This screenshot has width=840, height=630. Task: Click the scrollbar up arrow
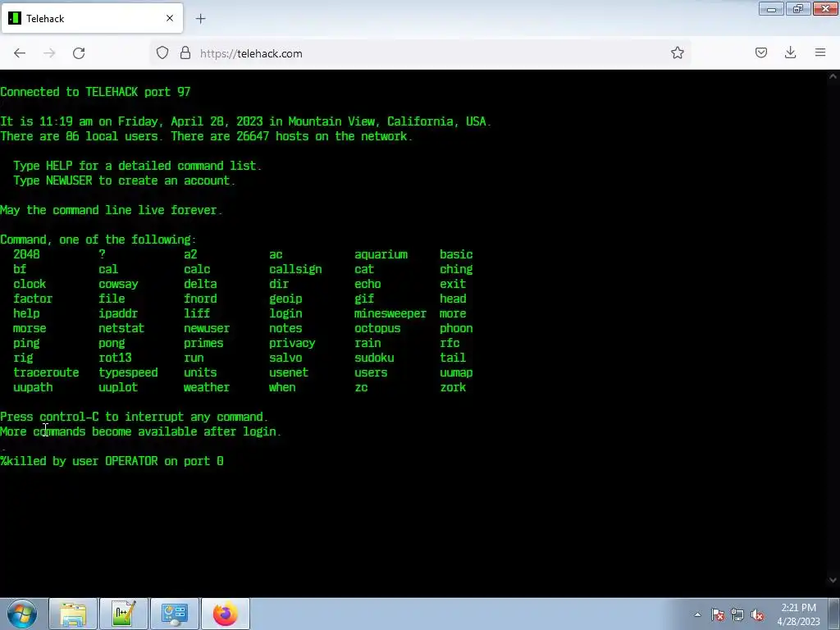[833, 76]
